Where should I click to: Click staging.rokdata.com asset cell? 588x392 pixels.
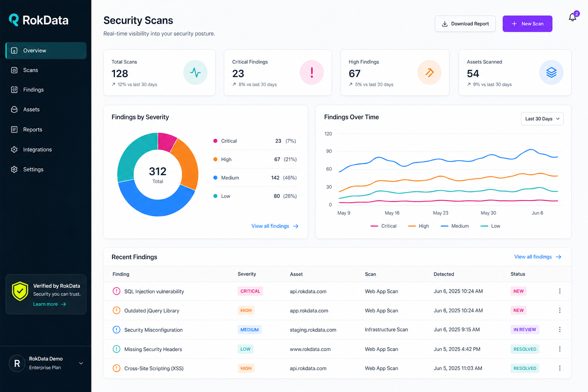coord(313,330)
